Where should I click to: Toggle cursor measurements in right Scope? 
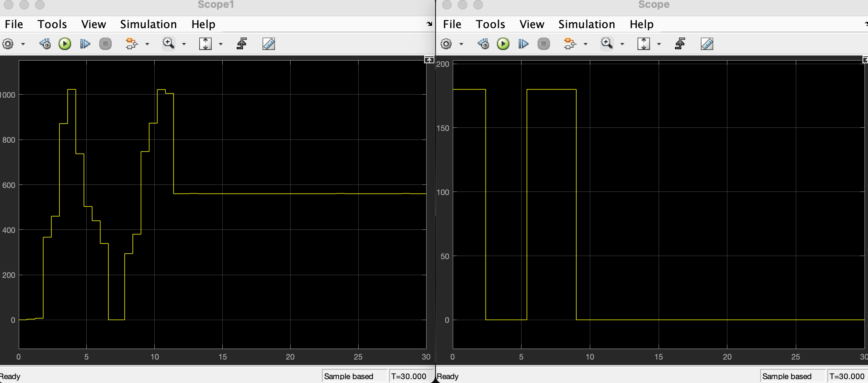pyautogui.click(x=707, y=44)
